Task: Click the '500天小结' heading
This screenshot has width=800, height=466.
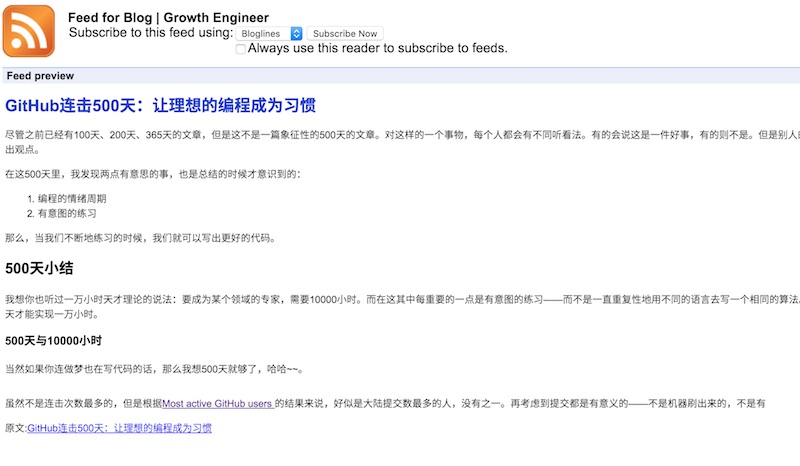Action: [x=39, y=268]
